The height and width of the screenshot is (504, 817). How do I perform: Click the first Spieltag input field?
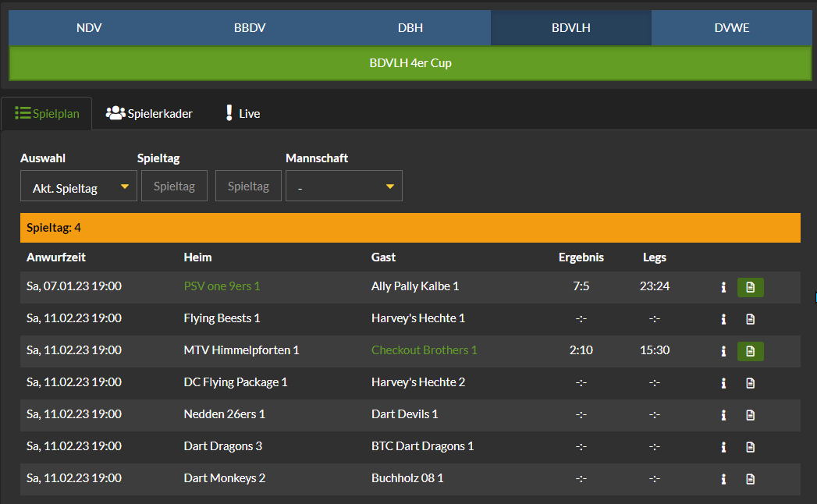coord(175,186)
